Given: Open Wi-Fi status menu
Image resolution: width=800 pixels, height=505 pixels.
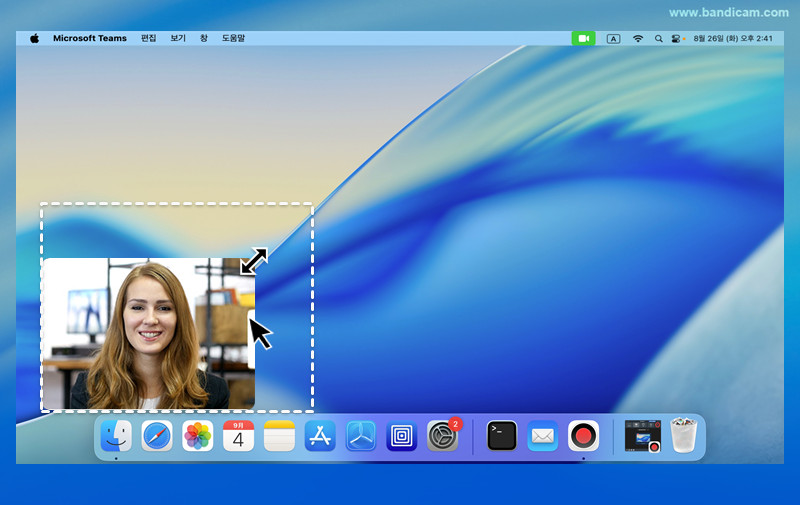Looking at the screenshot, I should pyautogui.click(x=637, y=38).
